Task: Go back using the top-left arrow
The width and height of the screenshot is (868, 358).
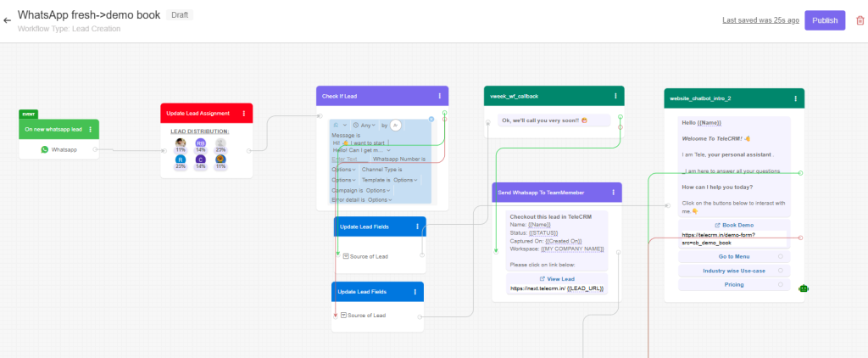Action: click(x=7, y=20)
